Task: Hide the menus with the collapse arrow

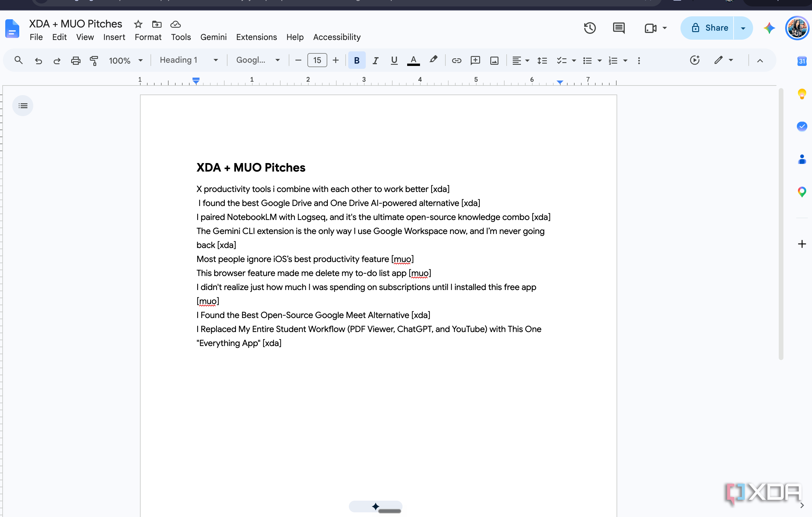Action: pyautogui.click(x=760, y=61)
